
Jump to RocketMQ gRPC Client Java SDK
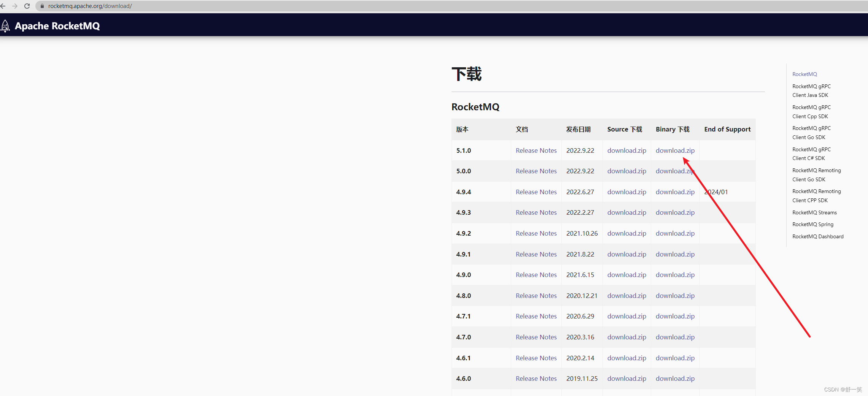[x=811, y=91]
